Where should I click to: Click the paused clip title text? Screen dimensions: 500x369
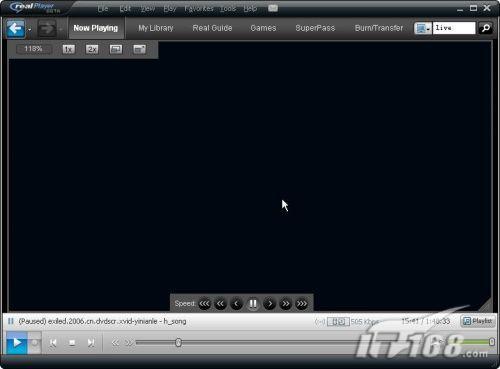pos(102,322)
